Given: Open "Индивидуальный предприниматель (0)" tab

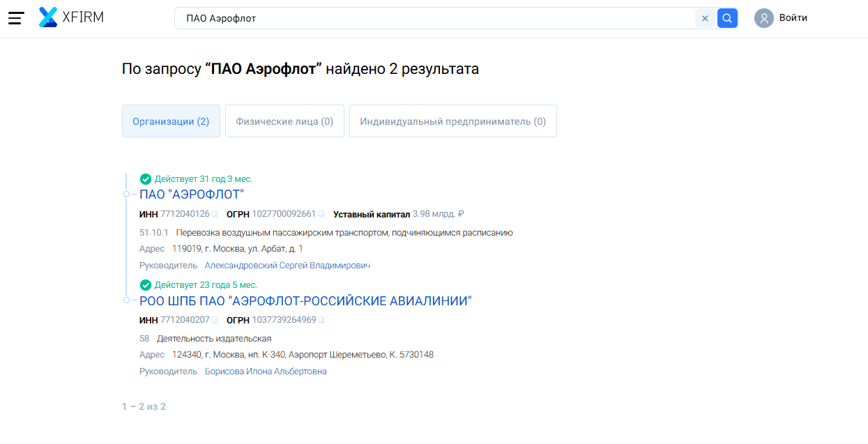Looking at the screenshot, I should tap(452, 121).
